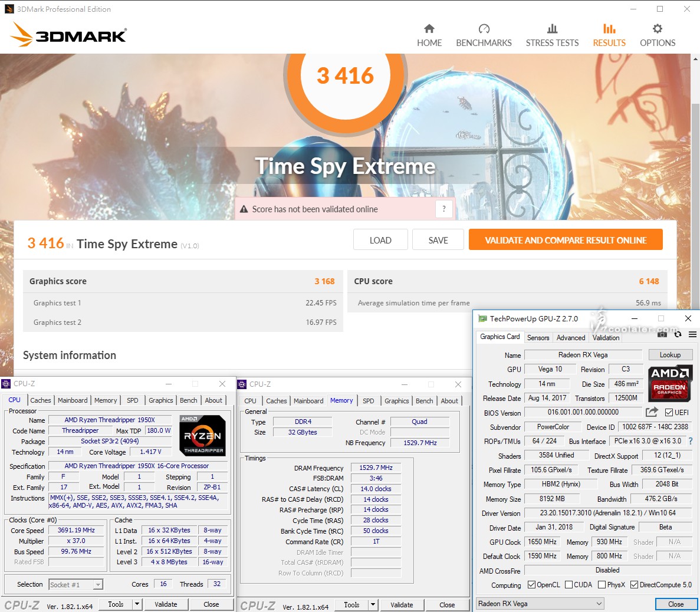Click the title icon of the CPU-Z Memory window
Screen dimensions: 700x612
(242, 384)
